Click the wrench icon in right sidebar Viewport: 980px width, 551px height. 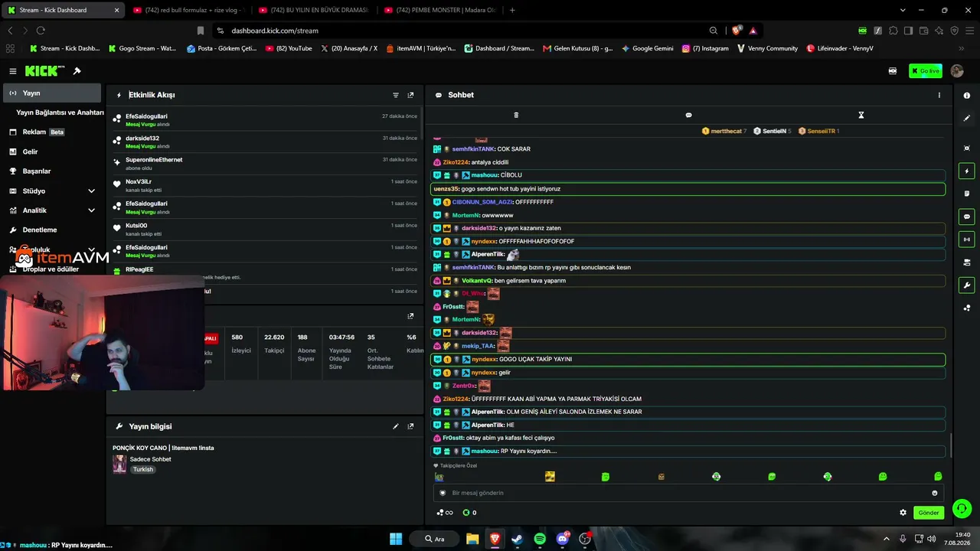click(x=967, y=285)
